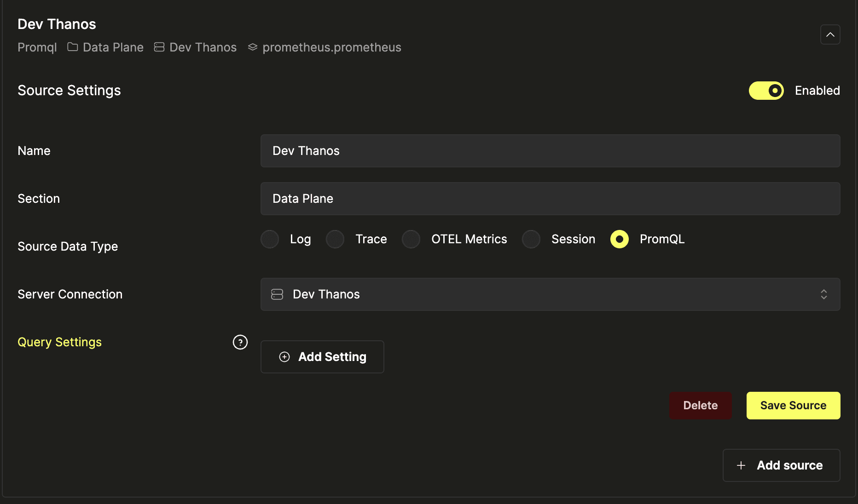This screenshot has width=858, height=504.
Task: Click the Data Plane breadcrumb text
Action: click(113, 47)
